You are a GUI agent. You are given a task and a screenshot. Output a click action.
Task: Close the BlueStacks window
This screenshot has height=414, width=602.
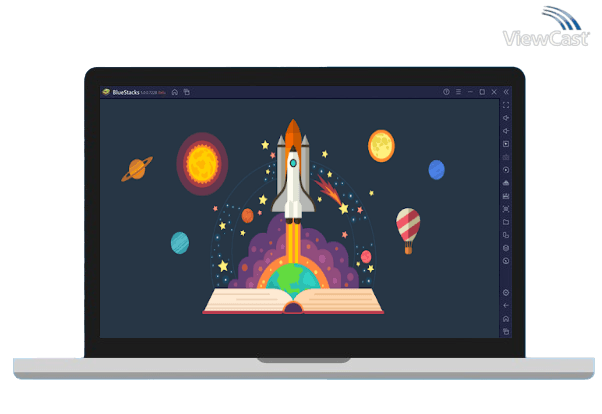point(494,92)
